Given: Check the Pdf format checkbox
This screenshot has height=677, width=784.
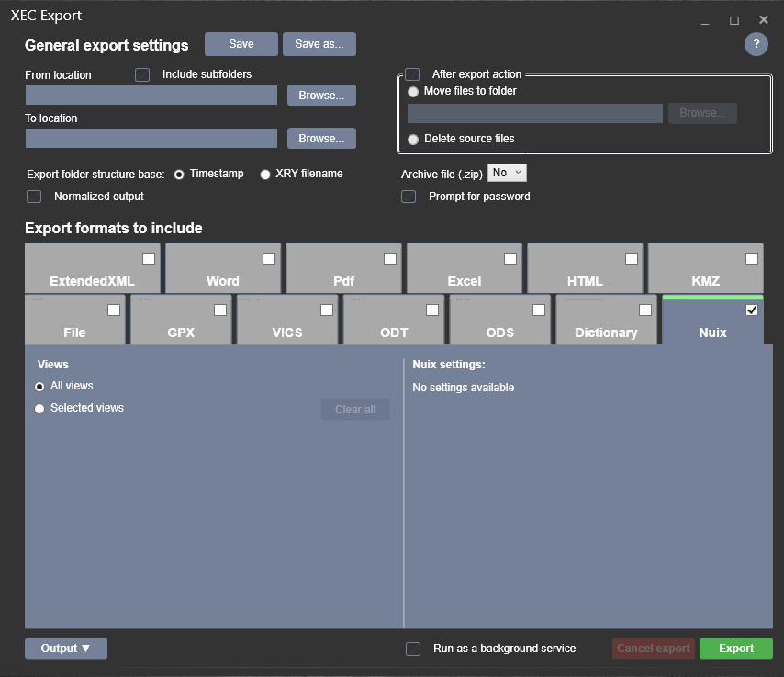Looking at the screenshot, I should click(389, 258).
